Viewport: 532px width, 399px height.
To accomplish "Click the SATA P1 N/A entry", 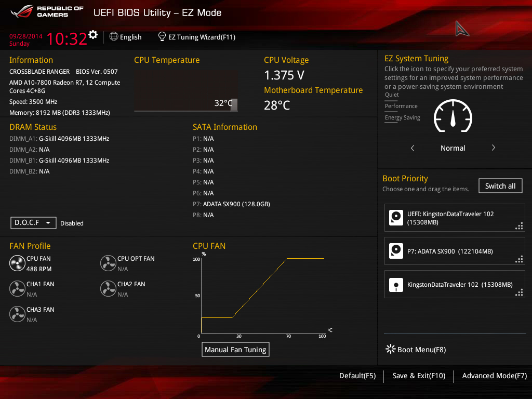I will click(203, 138).
